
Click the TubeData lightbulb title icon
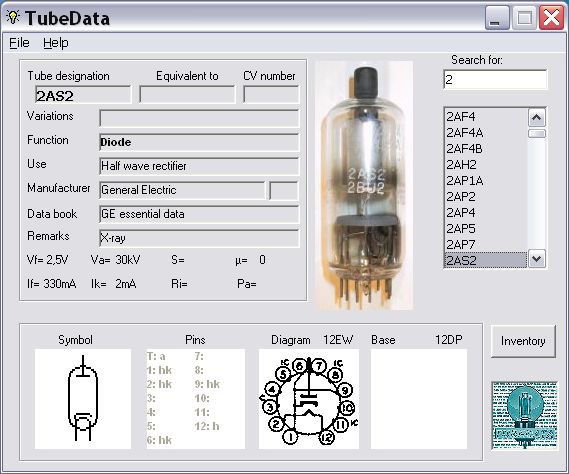pos(13,17)
